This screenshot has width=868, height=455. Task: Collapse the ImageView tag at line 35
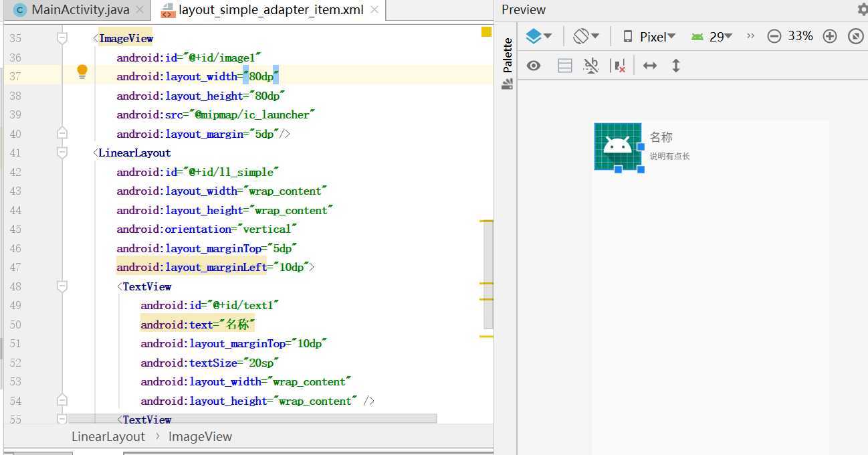pos(62,38)
